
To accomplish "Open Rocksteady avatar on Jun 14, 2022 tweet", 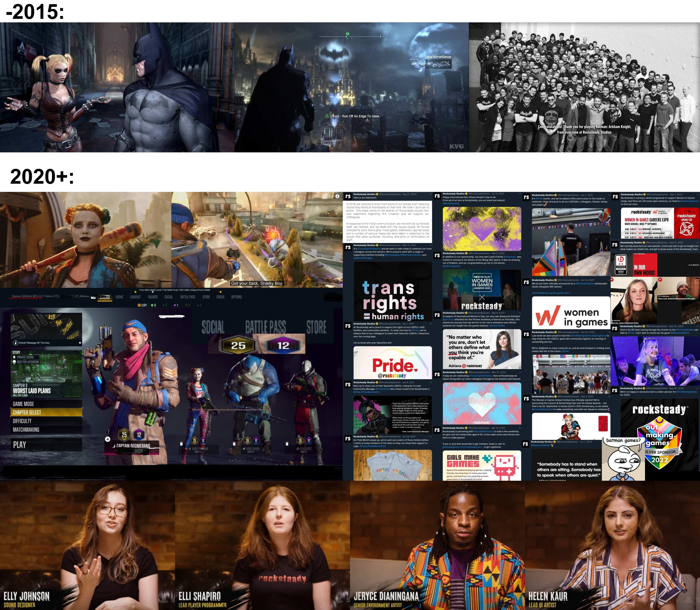I will [526, 282].
